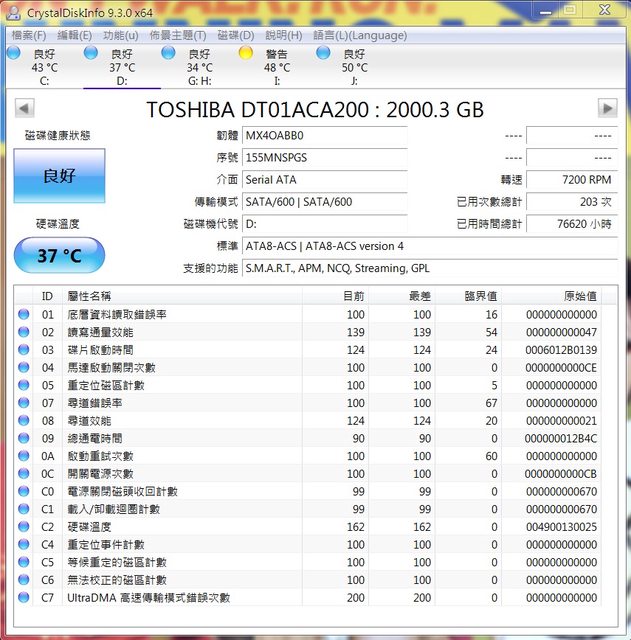Click the CrystalDiskInfo title bar app icon

pos(13,12)
